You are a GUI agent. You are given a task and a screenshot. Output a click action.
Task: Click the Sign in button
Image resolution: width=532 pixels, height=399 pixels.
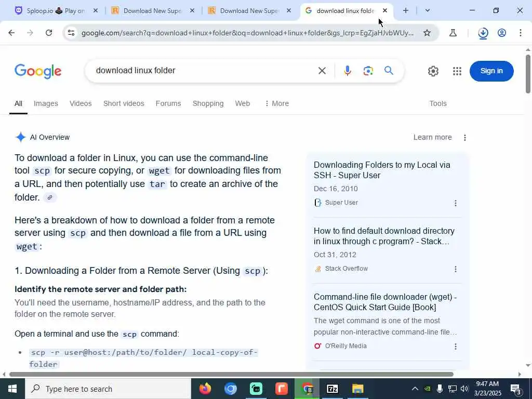click(491, 71)
